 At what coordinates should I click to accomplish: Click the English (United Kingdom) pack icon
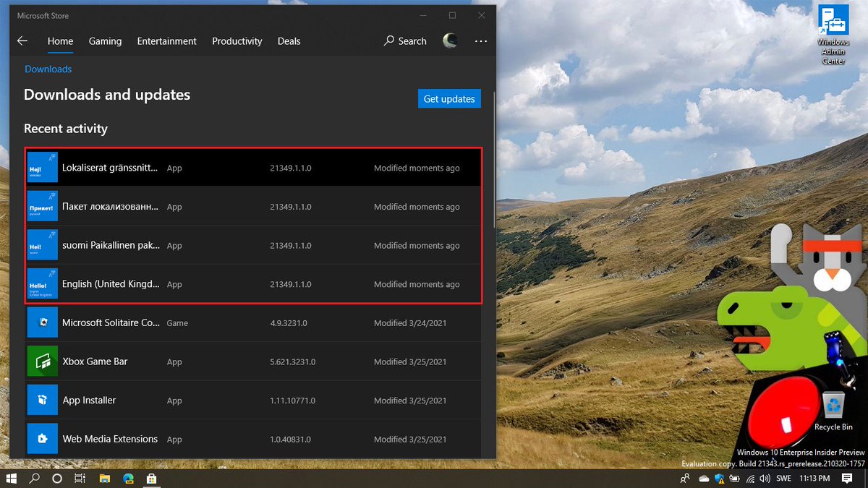[x=42, y=284]
